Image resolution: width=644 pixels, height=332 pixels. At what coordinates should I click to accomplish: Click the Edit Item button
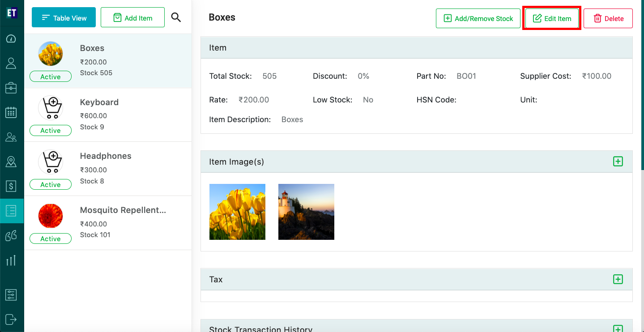552,18
